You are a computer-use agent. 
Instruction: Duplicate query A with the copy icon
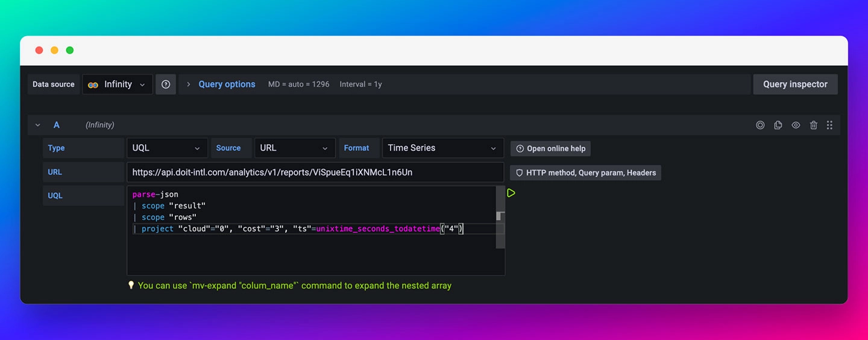(x=778, y=125)
